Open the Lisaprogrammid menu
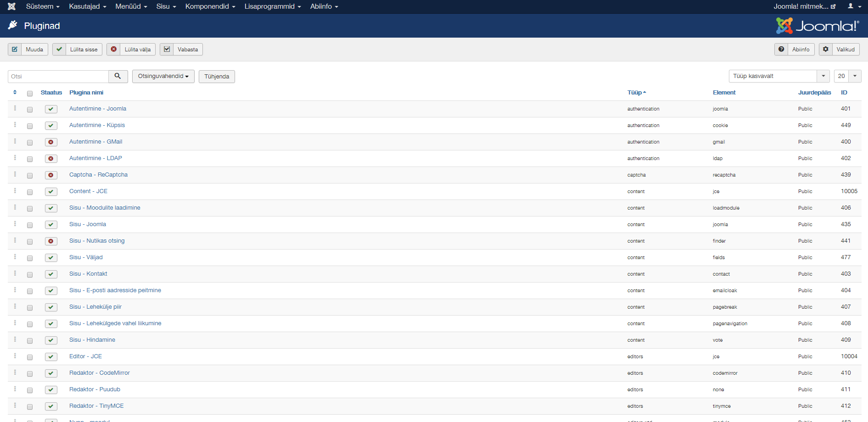The height and width of the screenshot is (422, 868). (273, 6)
